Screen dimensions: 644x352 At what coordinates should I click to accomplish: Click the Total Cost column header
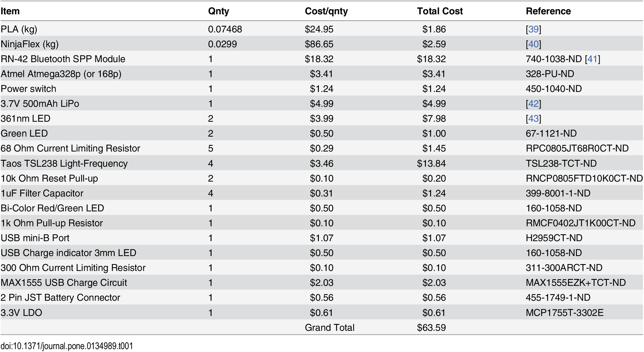click(440, 11)
